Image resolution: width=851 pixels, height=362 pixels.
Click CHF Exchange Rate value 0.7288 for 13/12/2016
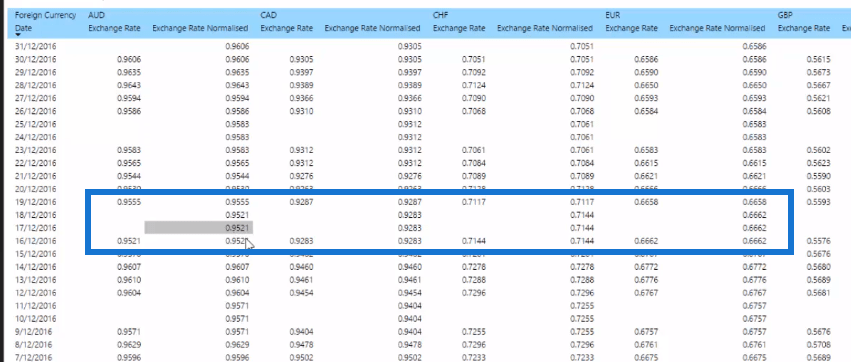(x=474, y=280)
